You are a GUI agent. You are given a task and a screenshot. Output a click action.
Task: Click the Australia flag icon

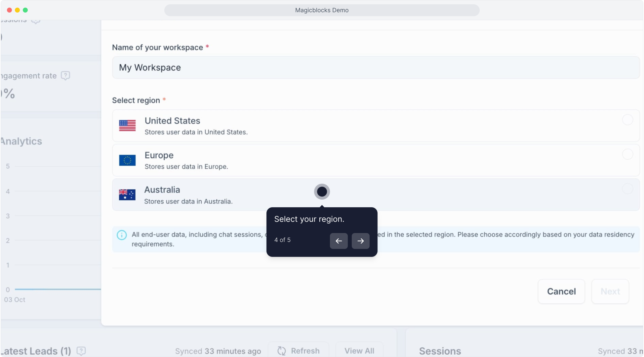[x=127, y=195]
